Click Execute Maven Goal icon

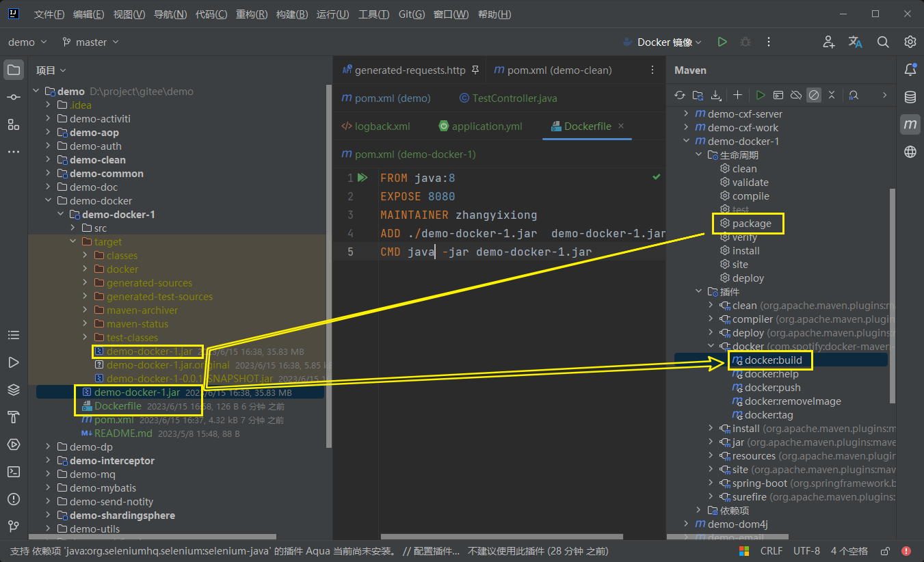coord(778,95)
